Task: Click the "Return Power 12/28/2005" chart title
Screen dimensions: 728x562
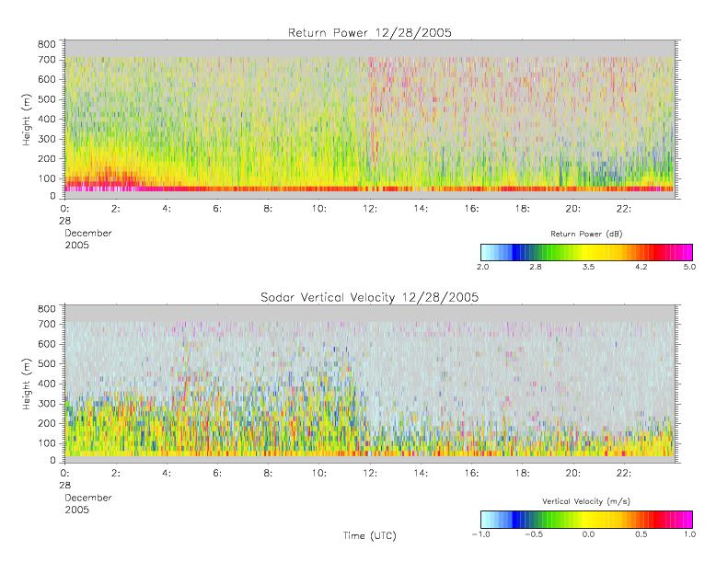Action: point(370,32)
